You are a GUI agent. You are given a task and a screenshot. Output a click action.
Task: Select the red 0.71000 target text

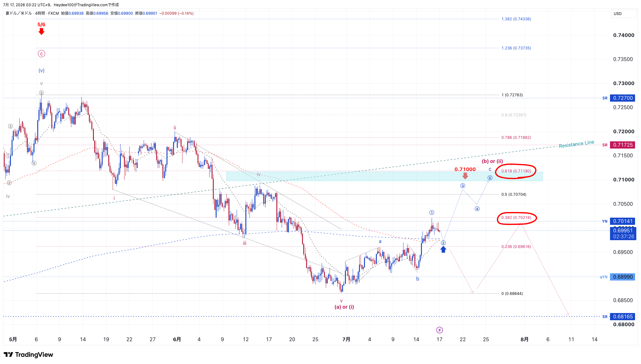click(465, 169)
